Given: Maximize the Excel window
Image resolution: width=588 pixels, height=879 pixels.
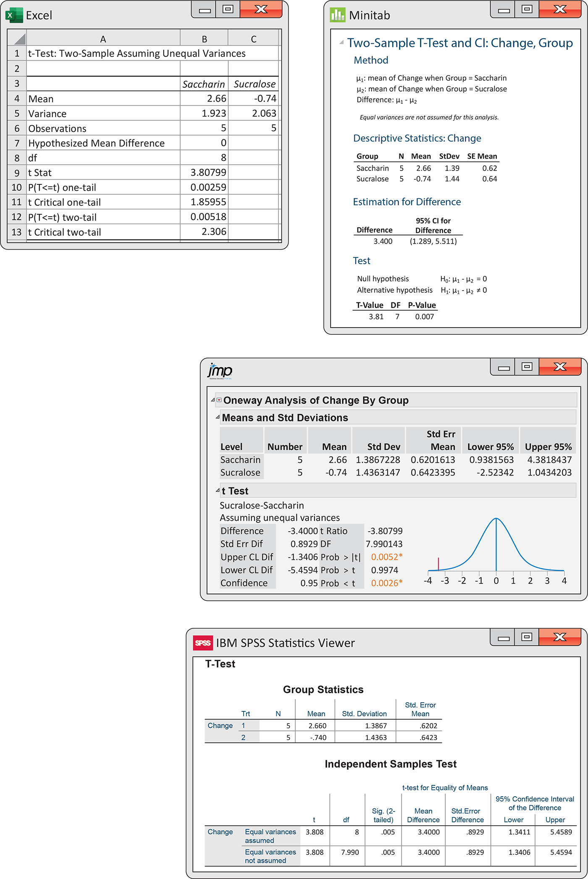Looking at the screenshot, I should point(228,10).
